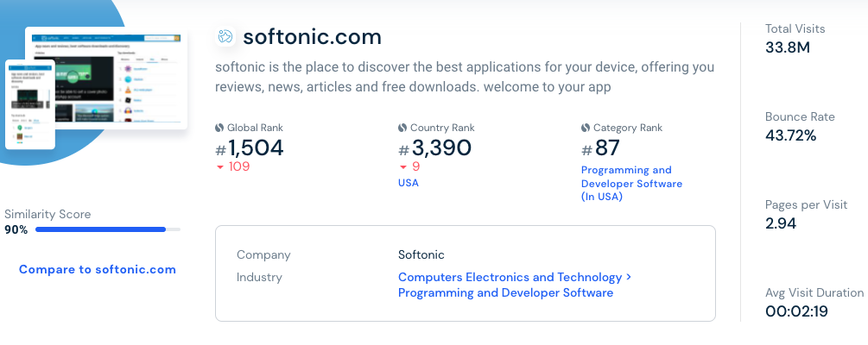Click the desktop site preview thumbnail
Screen dimensions: 868x345
[x=106, y=78]
